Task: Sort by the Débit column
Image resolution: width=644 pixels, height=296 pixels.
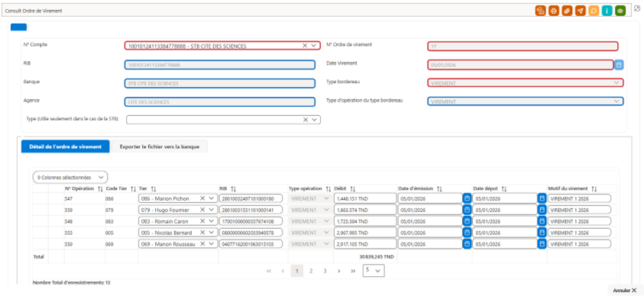Action: [x=353, y=188]
